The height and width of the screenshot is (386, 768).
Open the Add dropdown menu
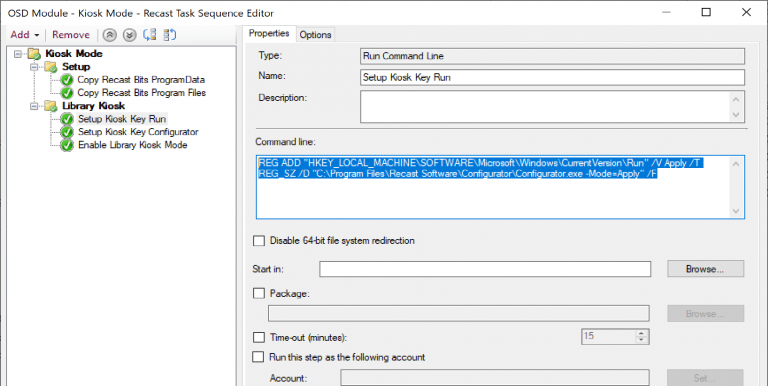tap(24, 35)
